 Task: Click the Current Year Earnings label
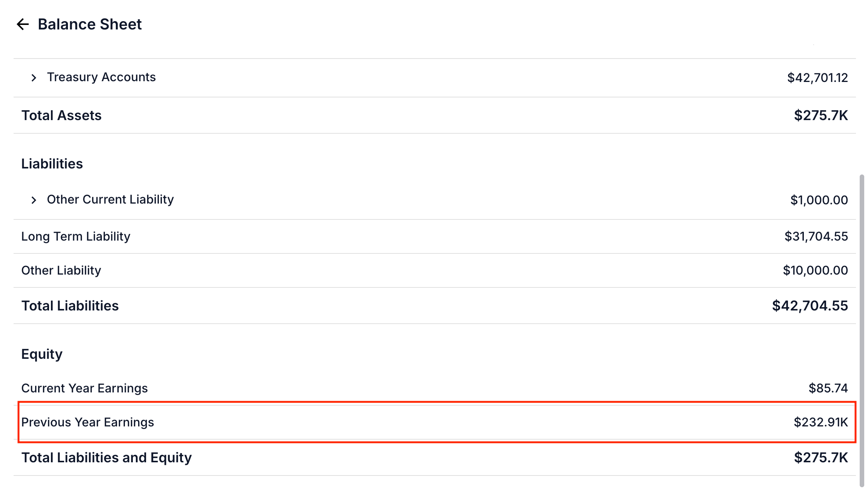[x=85, y=388]
